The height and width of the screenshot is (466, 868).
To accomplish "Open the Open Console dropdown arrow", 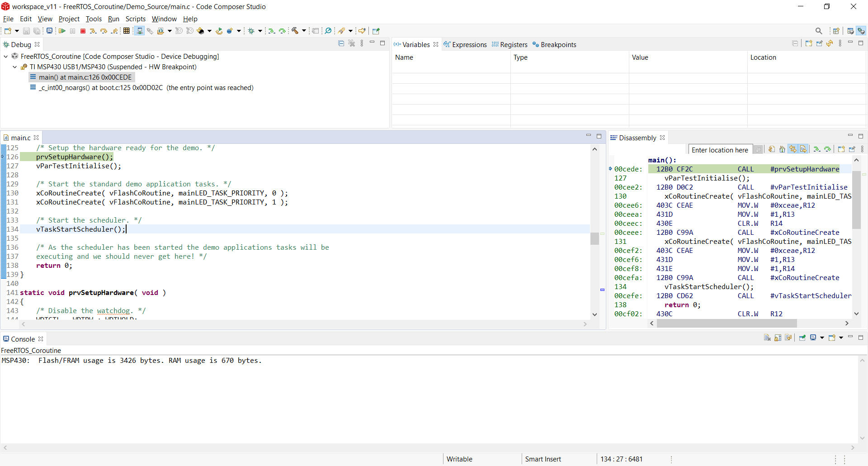I will (x=841, y=338).
